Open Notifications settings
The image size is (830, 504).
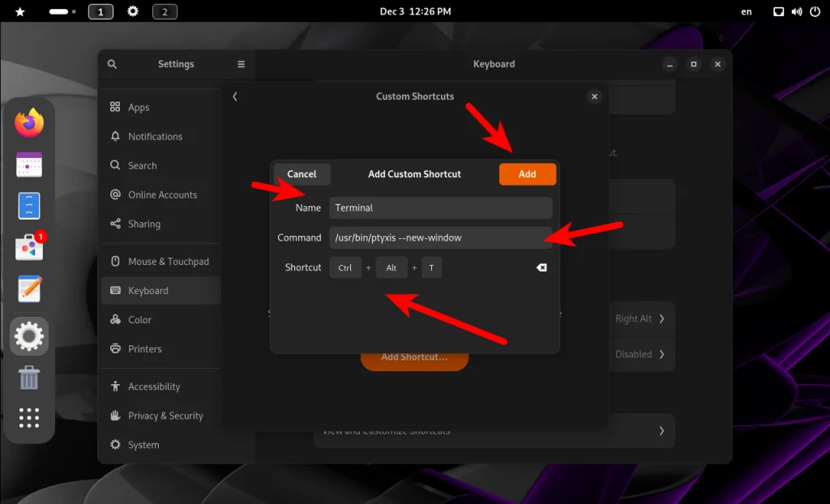pyautogui.click(x=161, y=137)
